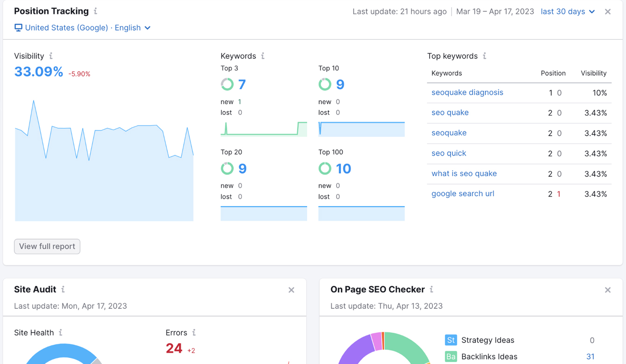Click the Position column header

[x=553, y=73]
